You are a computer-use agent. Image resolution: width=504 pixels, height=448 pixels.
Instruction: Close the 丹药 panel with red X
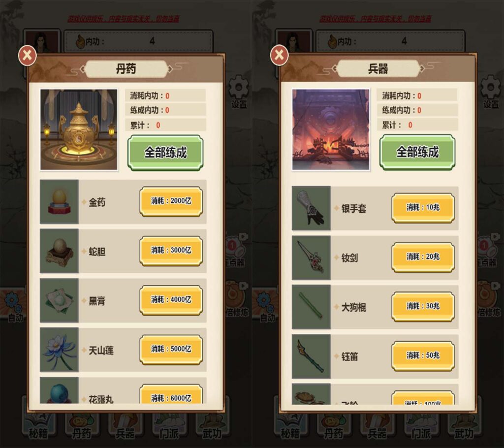(28, 55)
